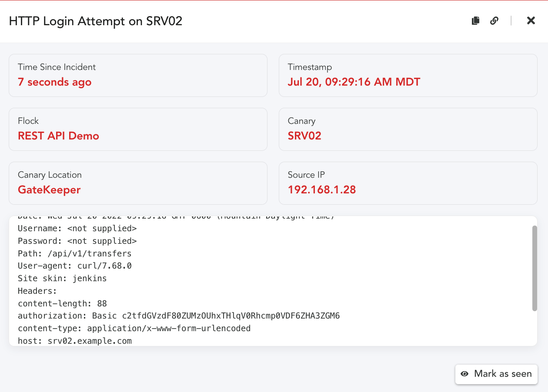Click the dialog title 'HTTP Login Attempt on SRV02'

coord(96,21)
